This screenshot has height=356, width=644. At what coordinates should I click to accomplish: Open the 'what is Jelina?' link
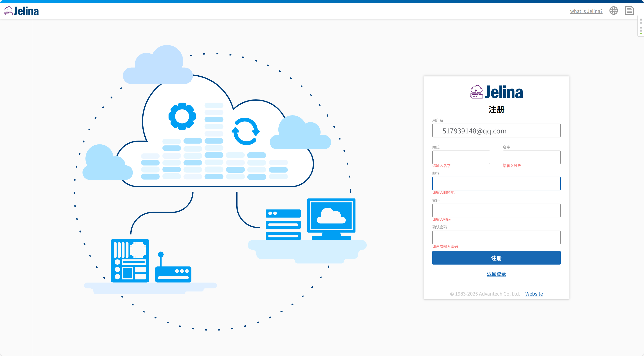(586, 11)
